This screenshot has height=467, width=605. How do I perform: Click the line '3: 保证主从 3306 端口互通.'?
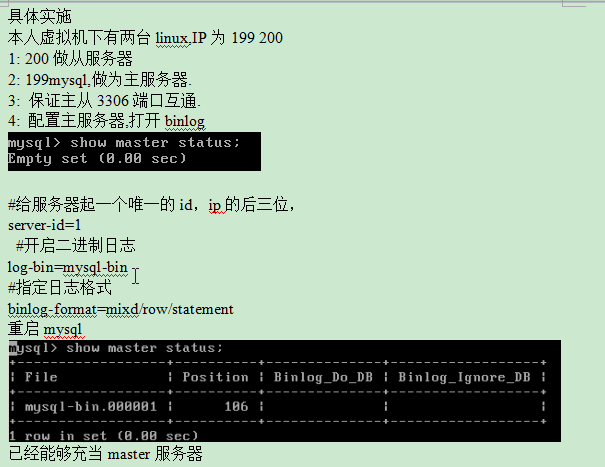[104, 100]
